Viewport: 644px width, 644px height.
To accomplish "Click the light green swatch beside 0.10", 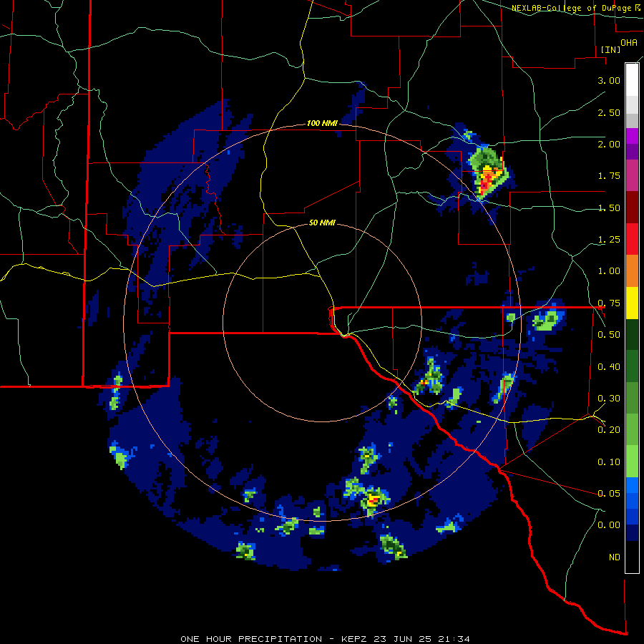I will [x=632, y=462].
